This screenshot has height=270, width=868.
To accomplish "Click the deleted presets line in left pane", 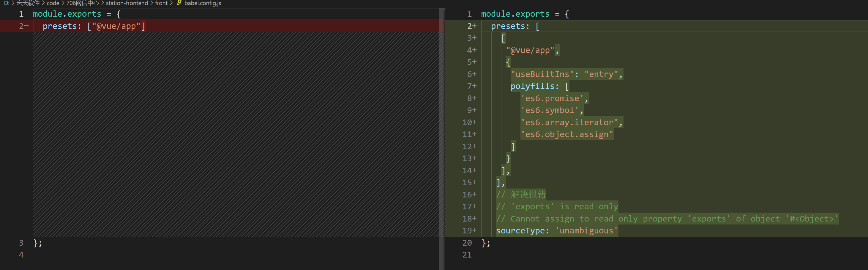I will pos(94,26).
